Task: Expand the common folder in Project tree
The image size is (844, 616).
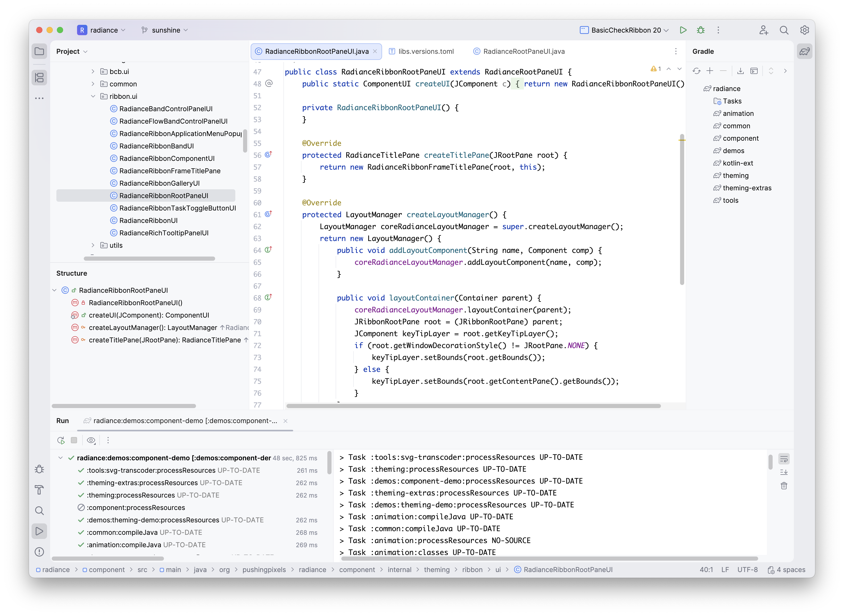Action: [x=93, y=84]
